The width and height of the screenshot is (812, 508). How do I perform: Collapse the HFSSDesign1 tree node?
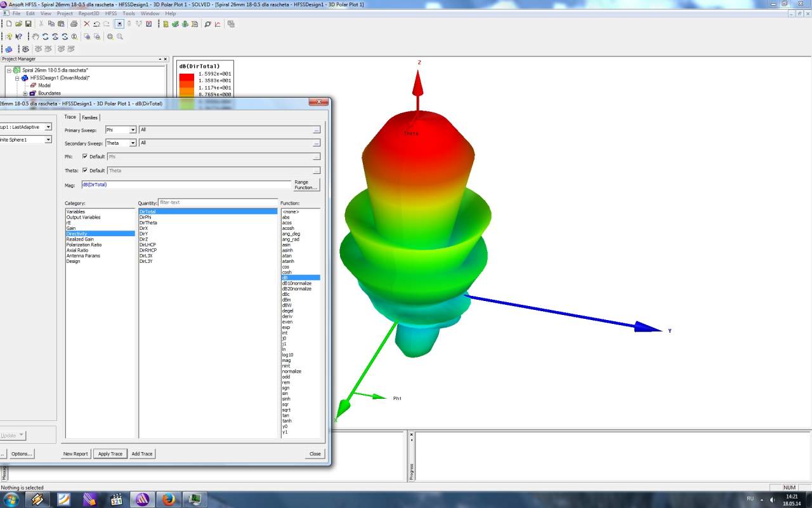click(x=17, y=78)
